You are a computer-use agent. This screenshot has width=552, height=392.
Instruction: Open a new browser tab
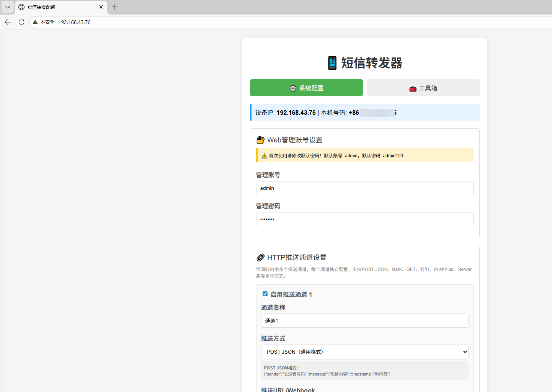coord(115,7)
